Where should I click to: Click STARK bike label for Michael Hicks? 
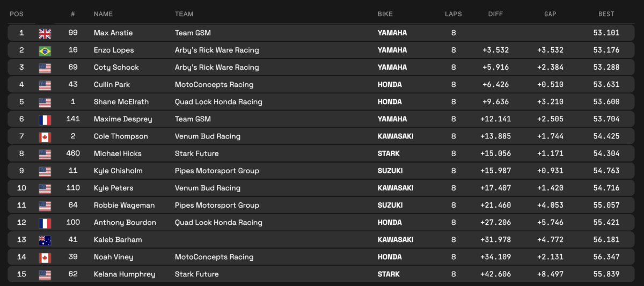point(389,153)
